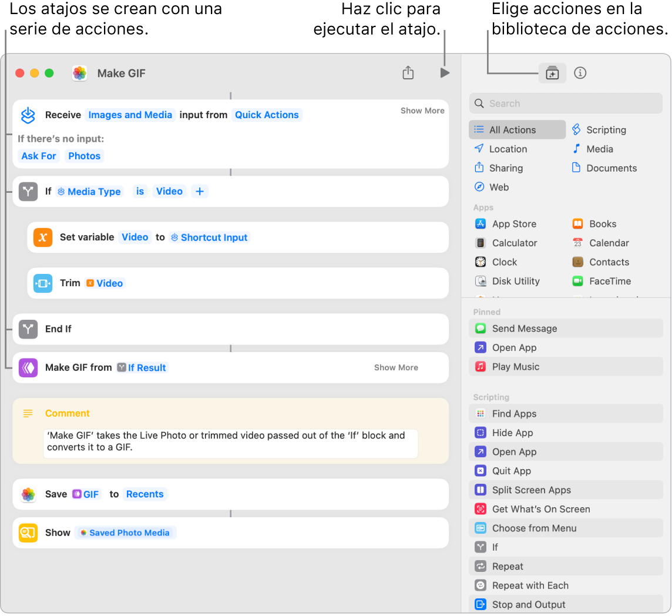Change the Video value in If condition
Viewport: 672px width, 616px height.
[x=169, y=191]
